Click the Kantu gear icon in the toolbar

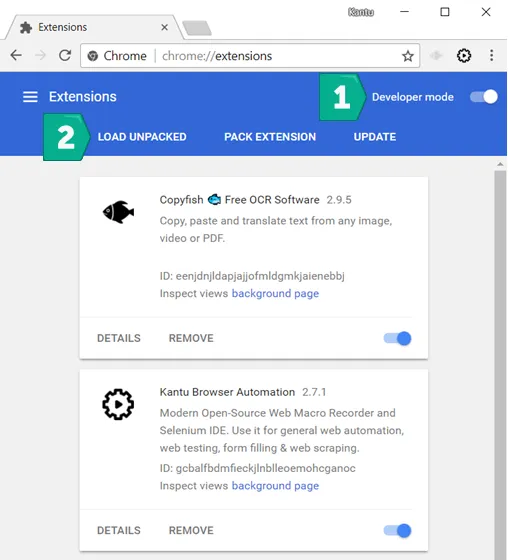tap(464, 56)
